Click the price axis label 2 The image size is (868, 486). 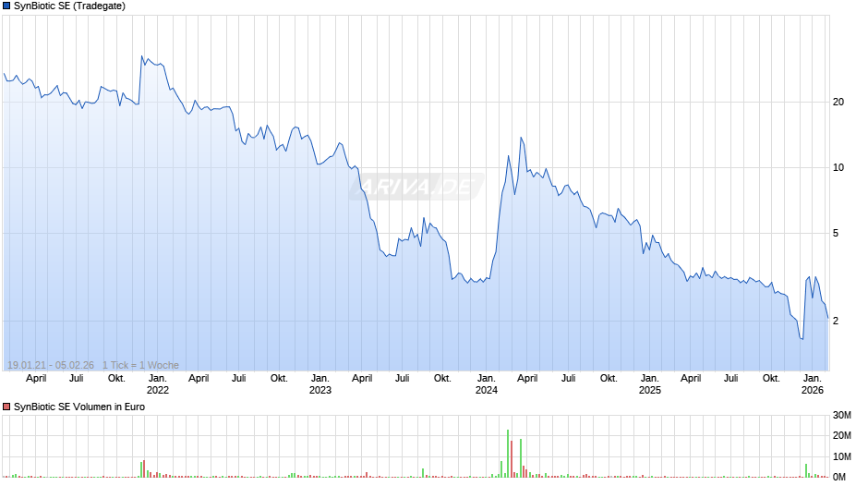[x=836, y=321]
